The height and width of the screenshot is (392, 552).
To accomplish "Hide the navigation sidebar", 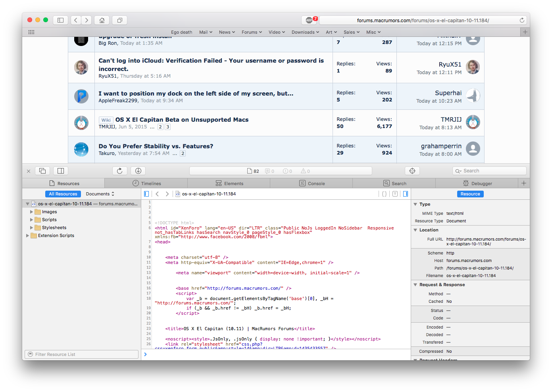I will click(x=146, y=194).
